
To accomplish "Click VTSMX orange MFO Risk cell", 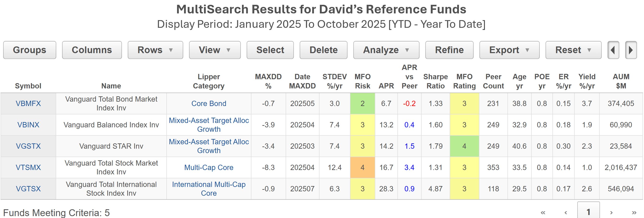I will tap(362, 167).
